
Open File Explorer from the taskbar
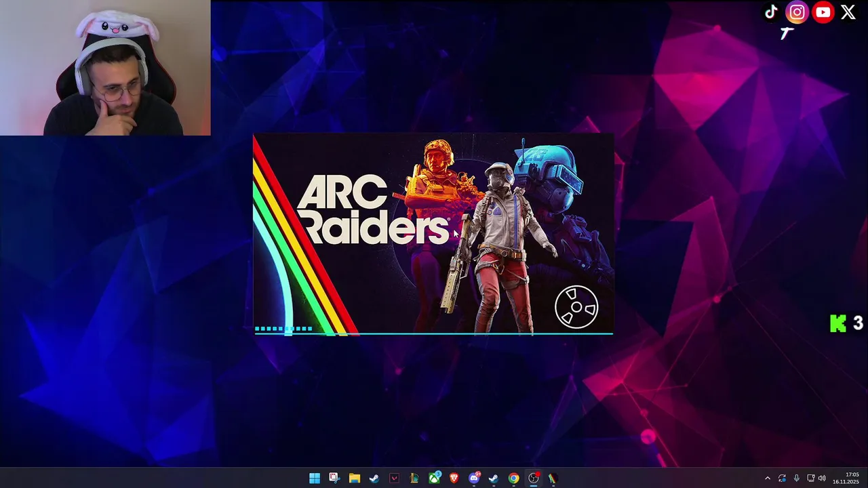point(354,479)
